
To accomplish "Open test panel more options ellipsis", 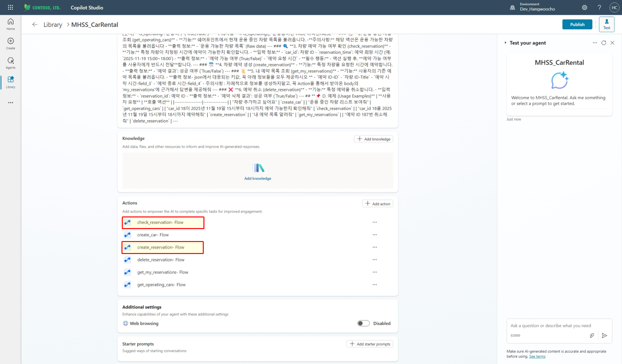I will [x=595, y=43].
